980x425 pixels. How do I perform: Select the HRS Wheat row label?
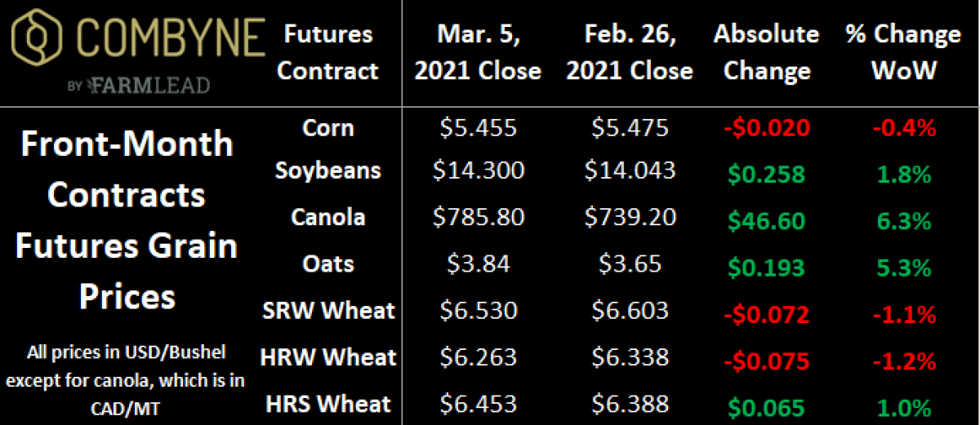coord(327,403)
